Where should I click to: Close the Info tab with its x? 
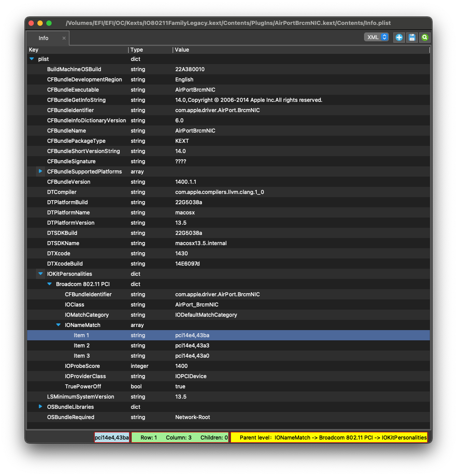coord(64,38)
